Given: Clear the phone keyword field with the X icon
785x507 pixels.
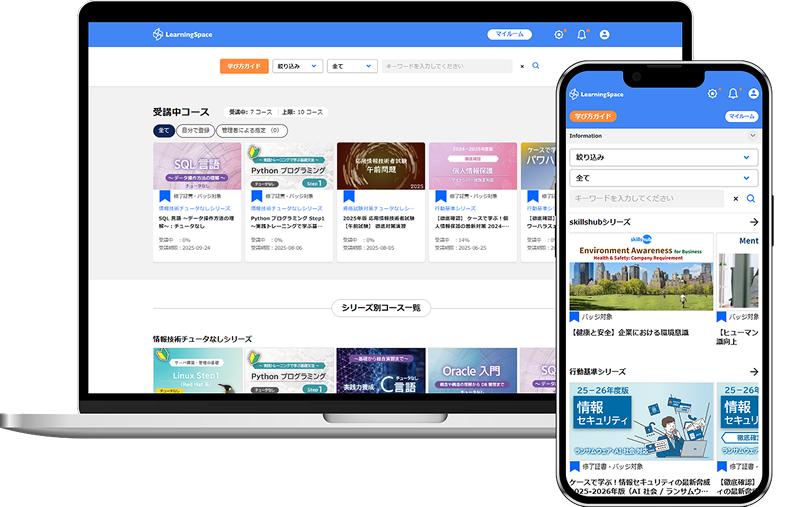Looking at the screenshot, I should (735, 199).
